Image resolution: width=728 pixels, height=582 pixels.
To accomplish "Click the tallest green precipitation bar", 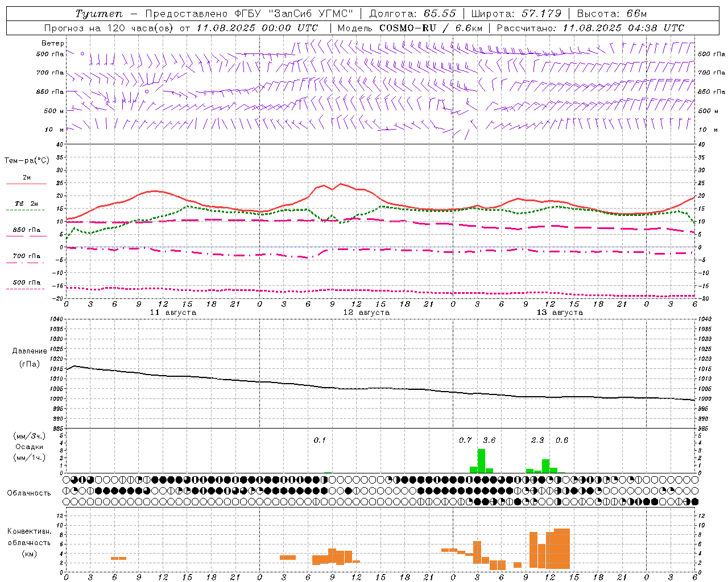I will point(481,461).
